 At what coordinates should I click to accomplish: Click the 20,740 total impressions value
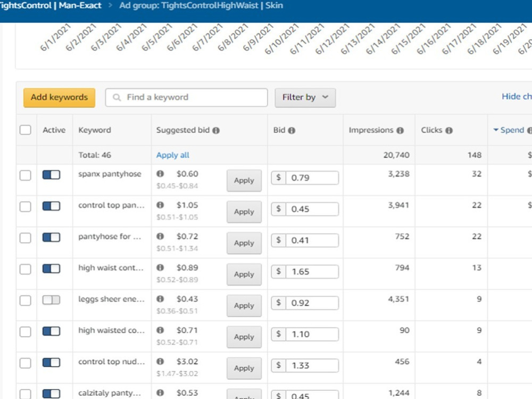[396, 155]
